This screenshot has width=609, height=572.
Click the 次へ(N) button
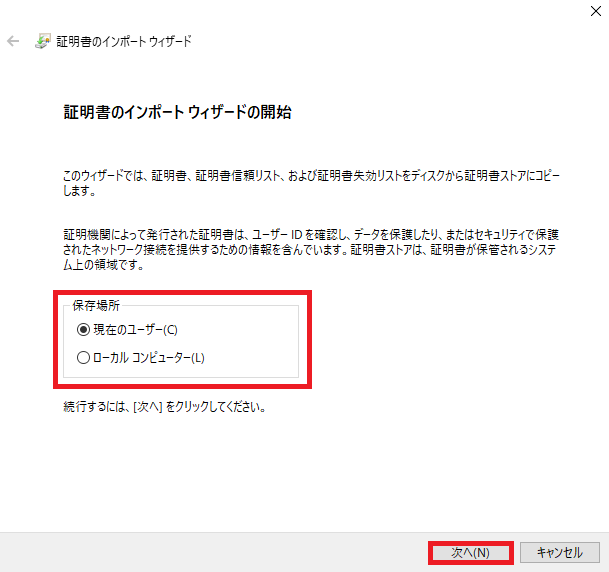pos(470,553)
